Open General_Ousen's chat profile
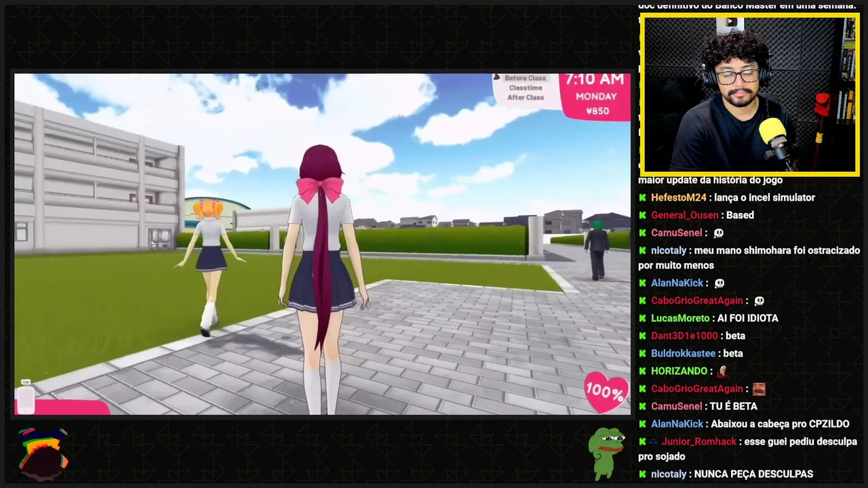Viewport: 868px width, 488px height. click(x=684, y=215)
